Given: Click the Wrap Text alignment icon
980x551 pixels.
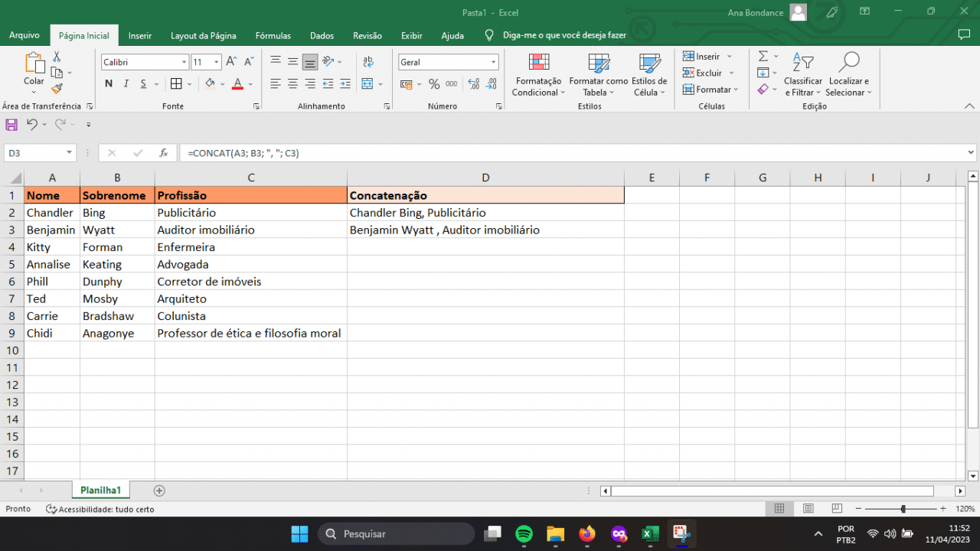Looking at the screenshot, I should (370, 61).
